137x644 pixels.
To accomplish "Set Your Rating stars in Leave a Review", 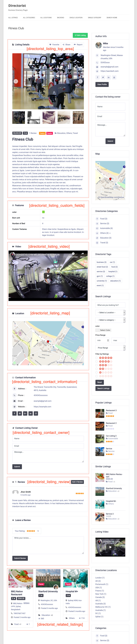I will [31, 531].
